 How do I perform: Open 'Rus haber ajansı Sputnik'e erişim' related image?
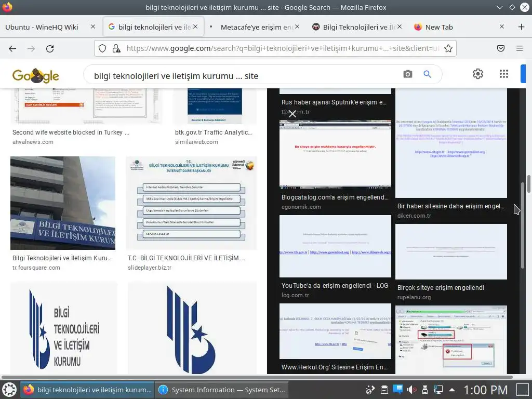tap(334, 102)
